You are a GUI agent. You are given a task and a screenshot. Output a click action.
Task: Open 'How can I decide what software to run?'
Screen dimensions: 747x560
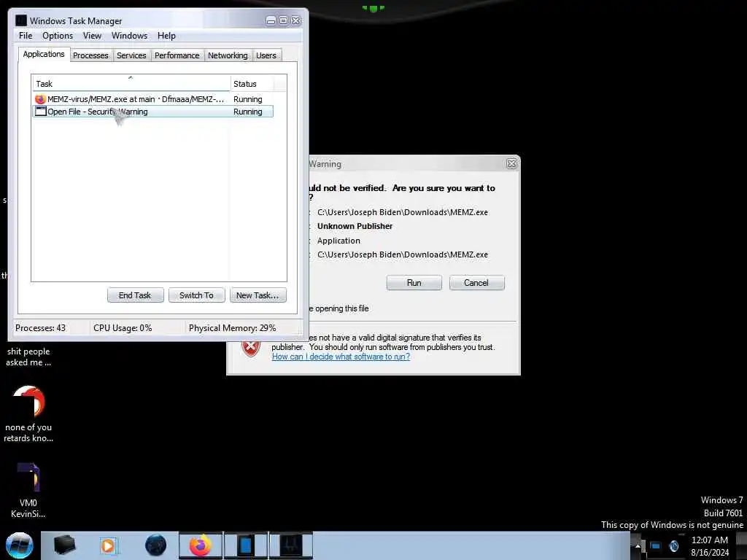341,357
